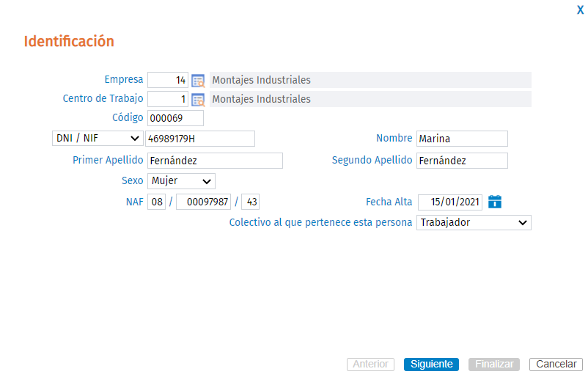This screenshot has width=588, height=377.
Task: Open the Colectivo dropdown showing Trabajador
Action: pyautogui.click(x=474, y=222)
